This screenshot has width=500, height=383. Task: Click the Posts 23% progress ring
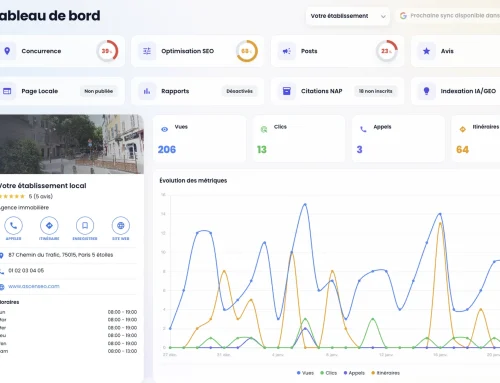pyautogui.click(x=387, y=51)
